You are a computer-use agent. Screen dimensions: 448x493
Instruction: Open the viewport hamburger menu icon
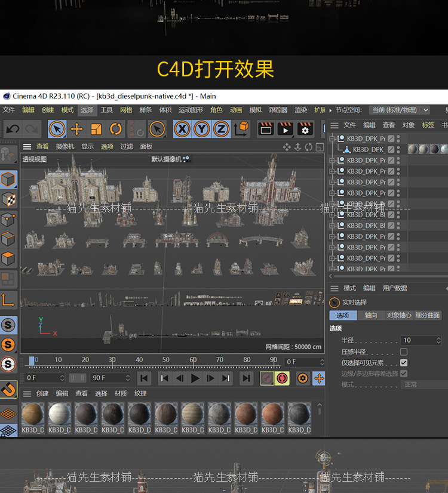tap(27, 146)
